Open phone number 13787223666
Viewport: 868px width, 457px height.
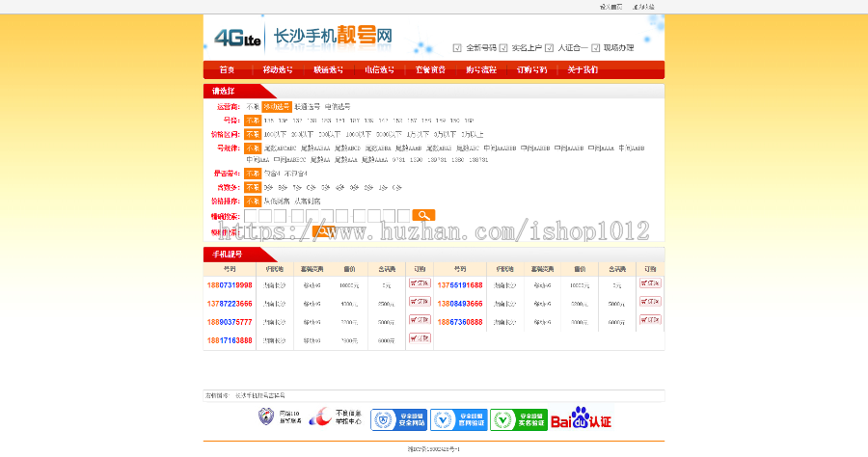point(230,304)
